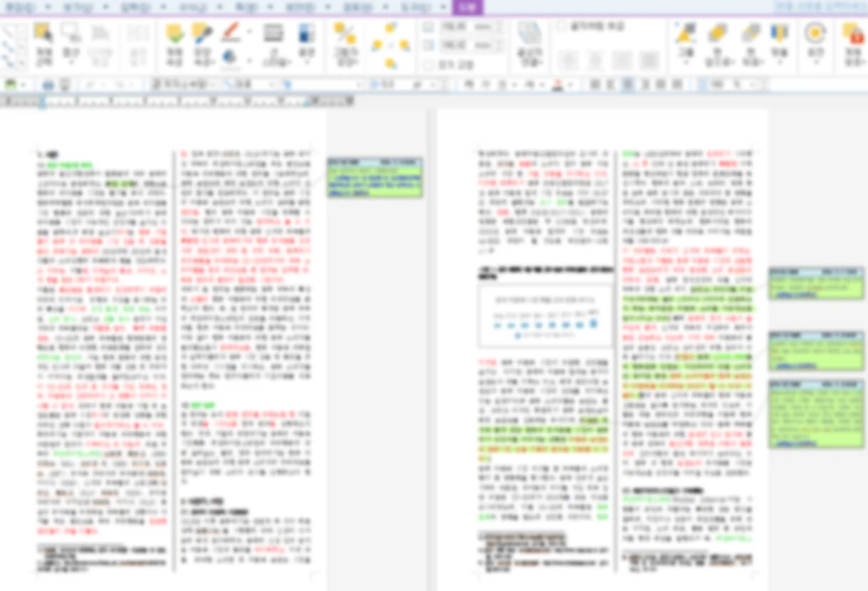Select the dot chart image on right page
868x591 pixels.
pyautogui.click(x=546, y=316)
